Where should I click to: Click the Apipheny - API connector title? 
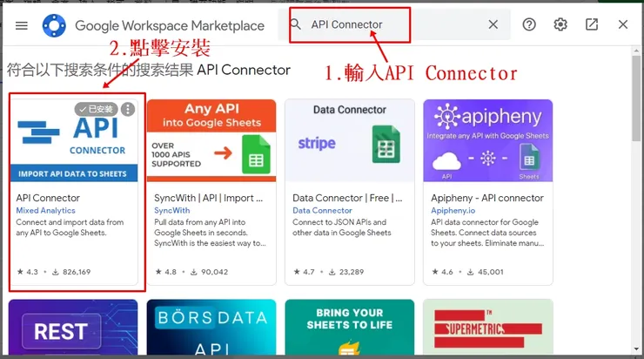point(487,198)
